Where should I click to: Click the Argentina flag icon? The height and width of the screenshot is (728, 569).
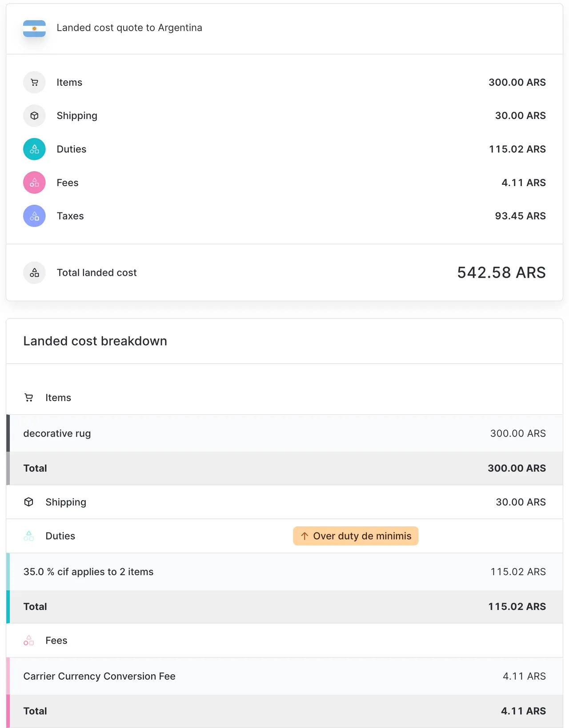click(34, 28)
